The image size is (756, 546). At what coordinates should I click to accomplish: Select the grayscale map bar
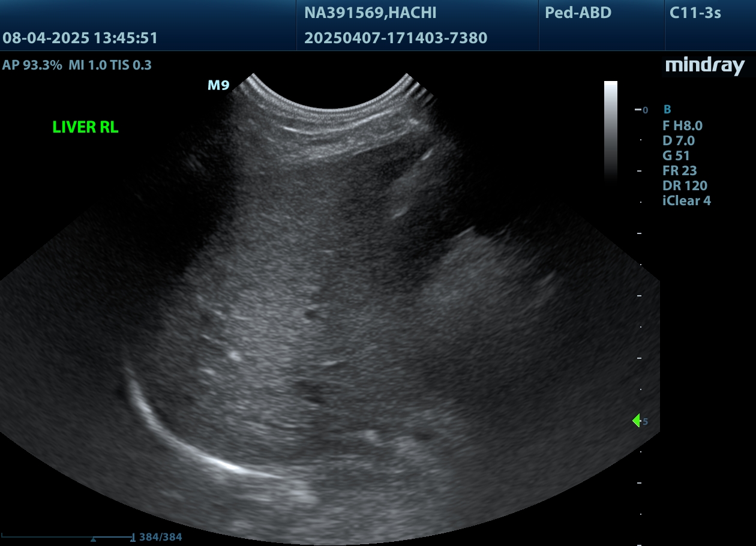click(610, 131)
